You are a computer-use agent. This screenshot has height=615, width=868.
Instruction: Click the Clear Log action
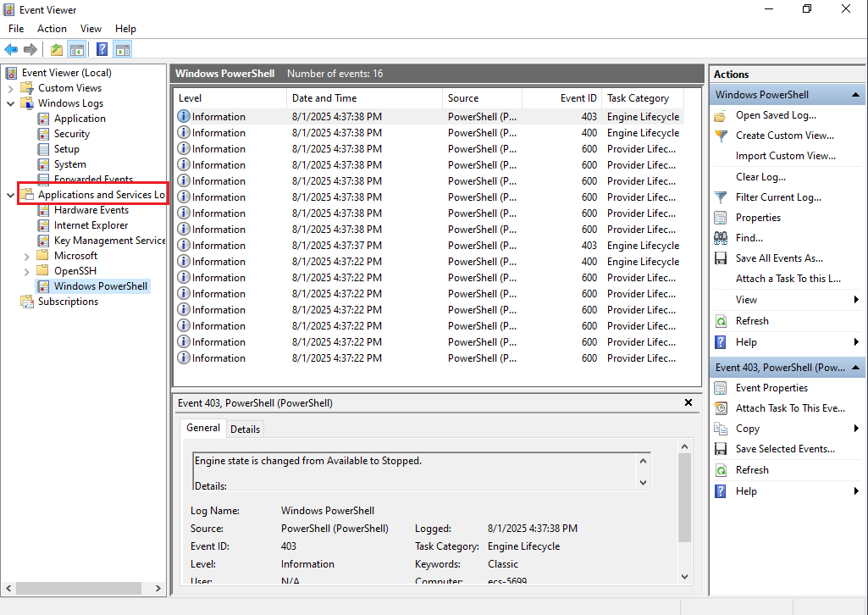click(760, 177)
